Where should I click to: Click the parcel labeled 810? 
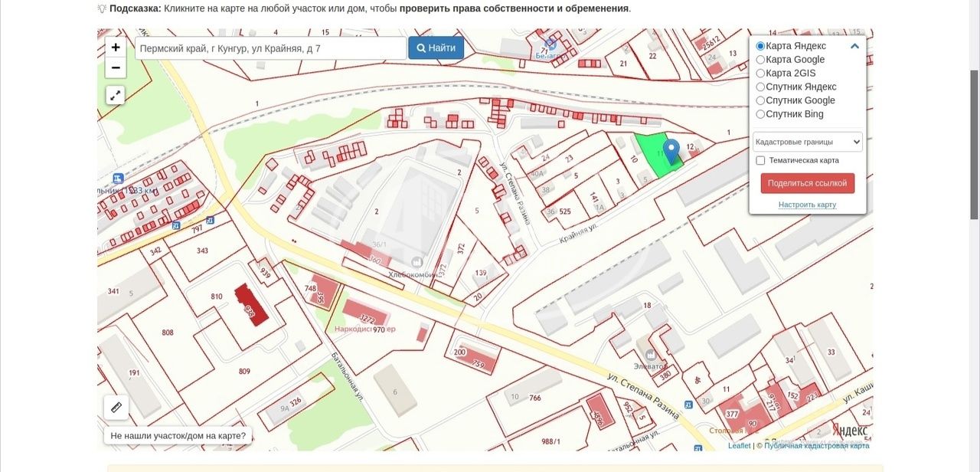(217, 297)
